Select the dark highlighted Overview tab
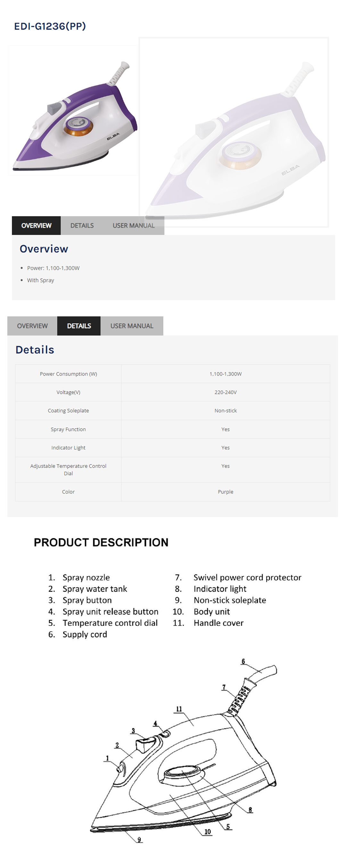 pos(36,225)
